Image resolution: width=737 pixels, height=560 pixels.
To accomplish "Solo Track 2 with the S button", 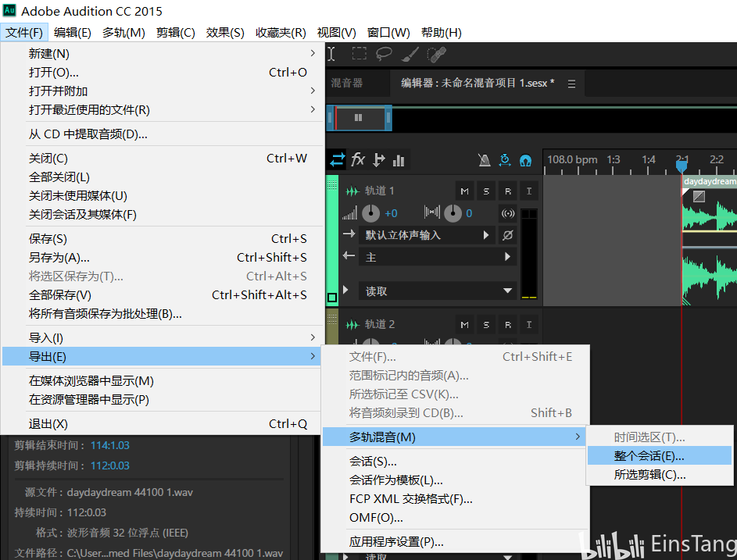I will 486,325.
